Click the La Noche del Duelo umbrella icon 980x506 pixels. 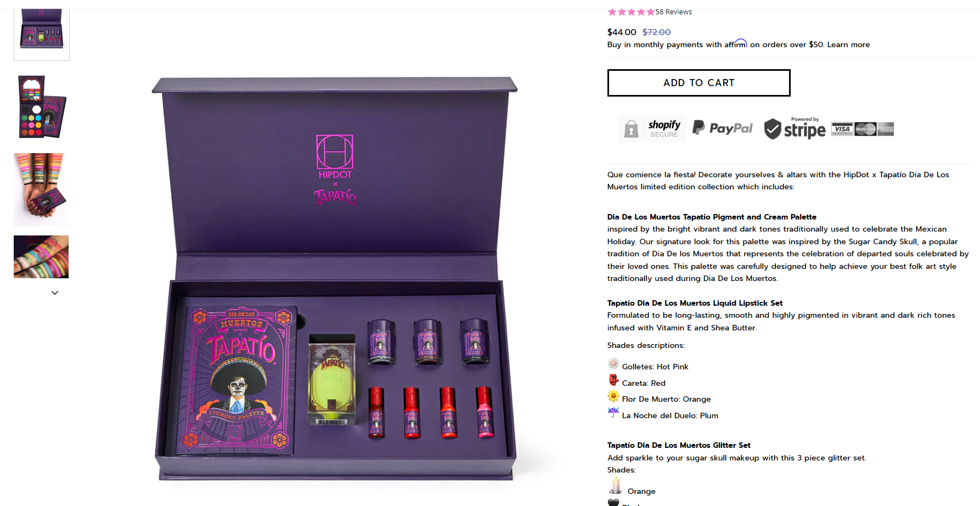[x=613, y=412]
